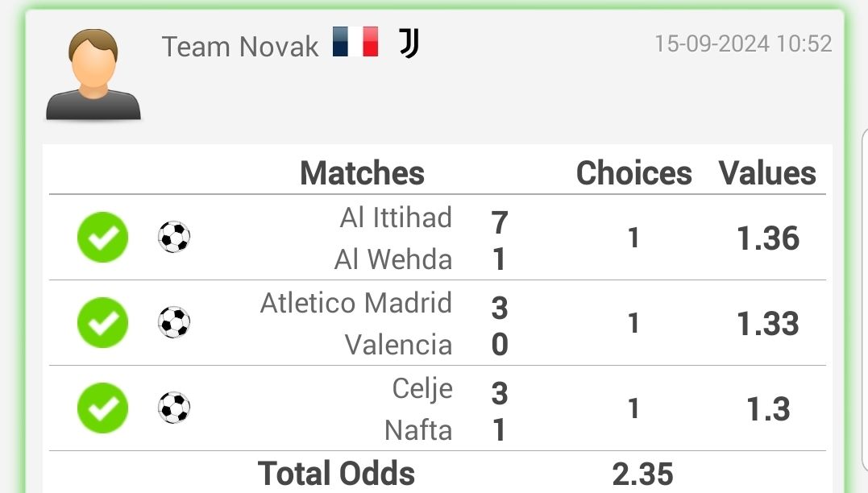Open the Team Novak profile name
The width and height of the screenshot is (868, 493).
point(239,47)
